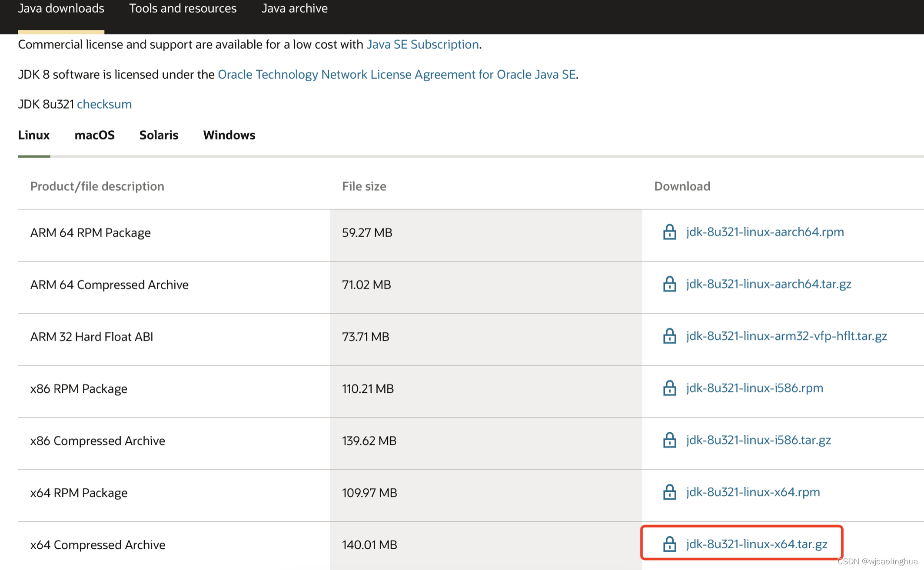The width and height of the screenshot is (924, 570).
Task: Open Java archive menu item
Action: (294, 9)
